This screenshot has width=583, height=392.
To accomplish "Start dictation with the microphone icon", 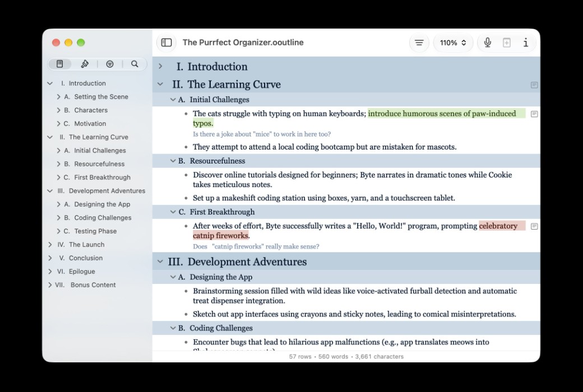I will click(x=488, y=43).
